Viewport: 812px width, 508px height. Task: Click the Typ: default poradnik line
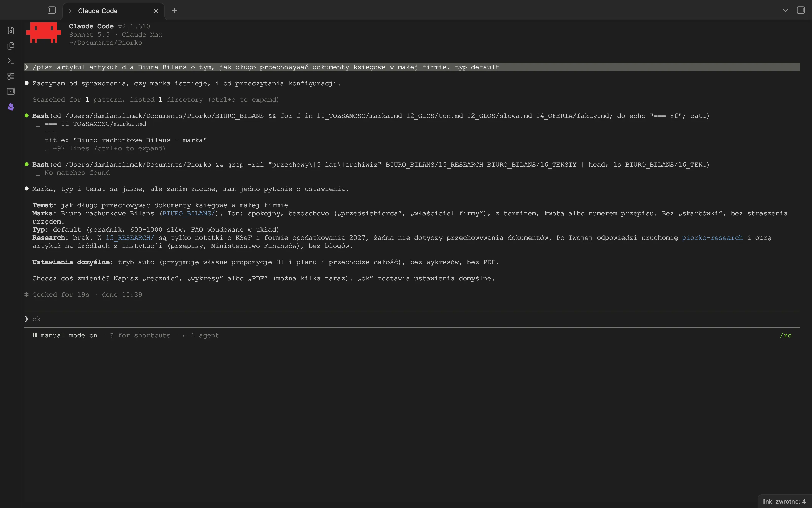(x=156, y=230)
